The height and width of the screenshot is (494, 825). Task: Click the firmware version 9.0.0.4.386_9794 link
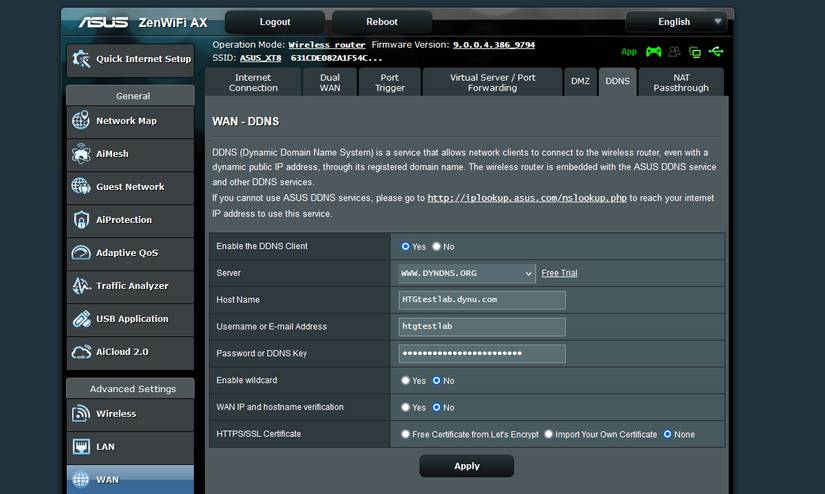[494, 45]
